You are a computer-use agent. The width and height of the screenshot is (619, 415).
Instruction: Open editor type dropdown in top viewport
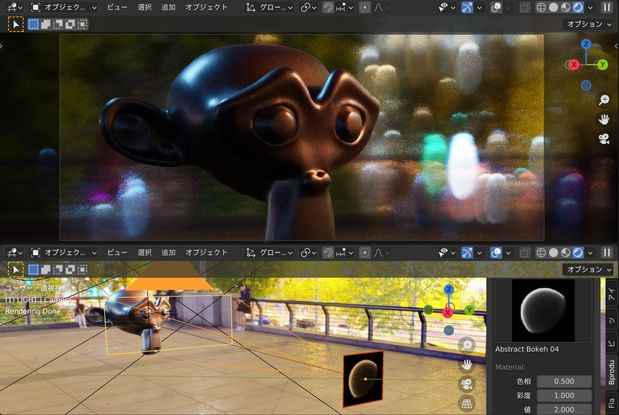[15, 8]
